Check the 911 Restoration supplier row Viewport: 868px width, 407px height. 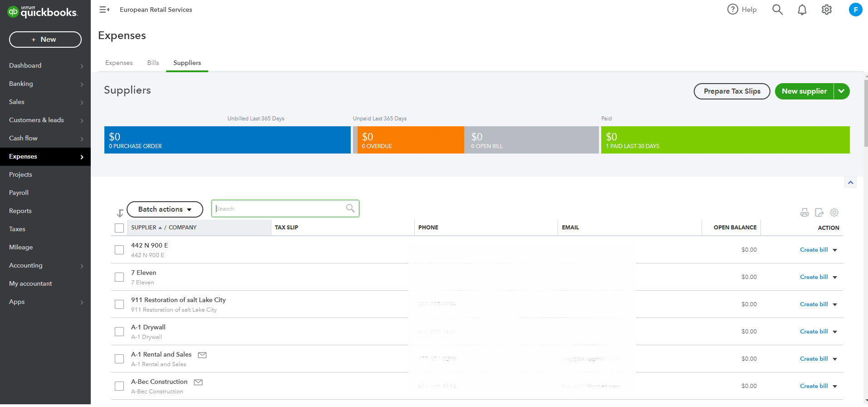119,304
